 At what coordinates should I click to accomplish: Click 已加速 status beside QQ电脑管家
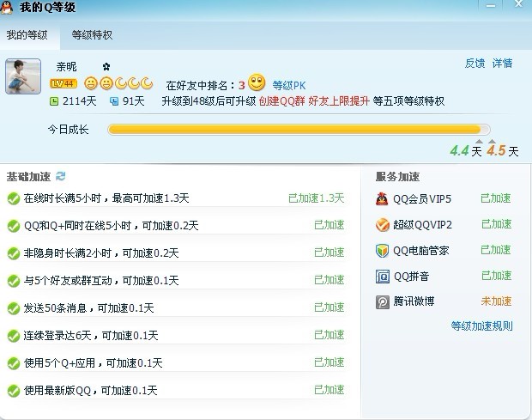[496, 250]
